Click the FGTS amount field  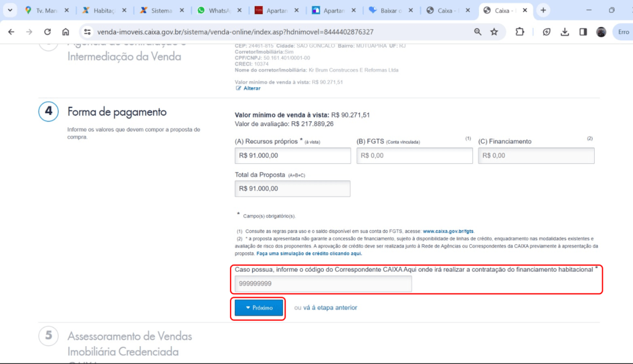[415, 155]
